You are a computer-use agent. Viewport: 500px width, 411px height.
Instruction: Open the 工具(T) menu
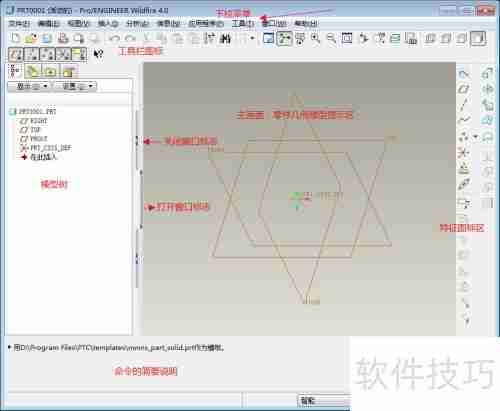tap(243, 24)
